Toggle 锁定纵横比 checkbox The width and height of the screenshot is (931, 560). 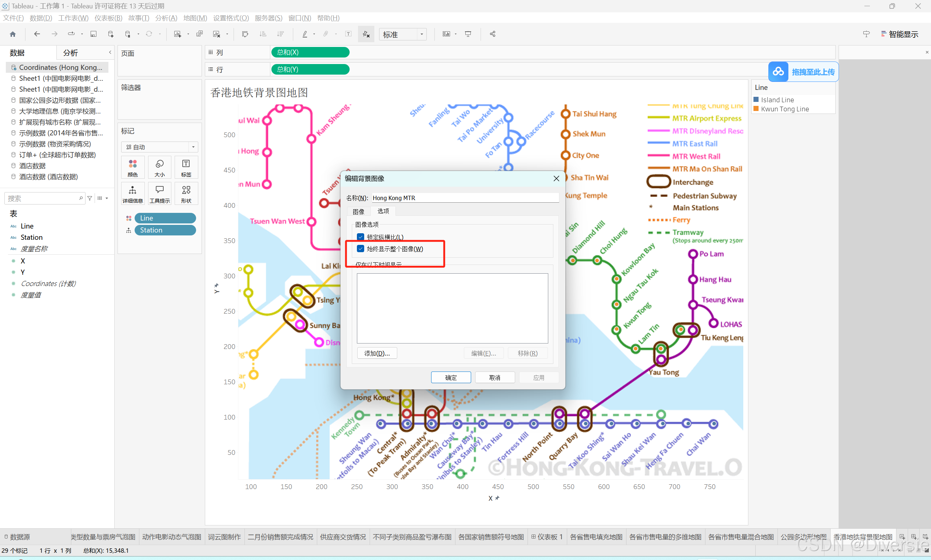coord(361,237)
